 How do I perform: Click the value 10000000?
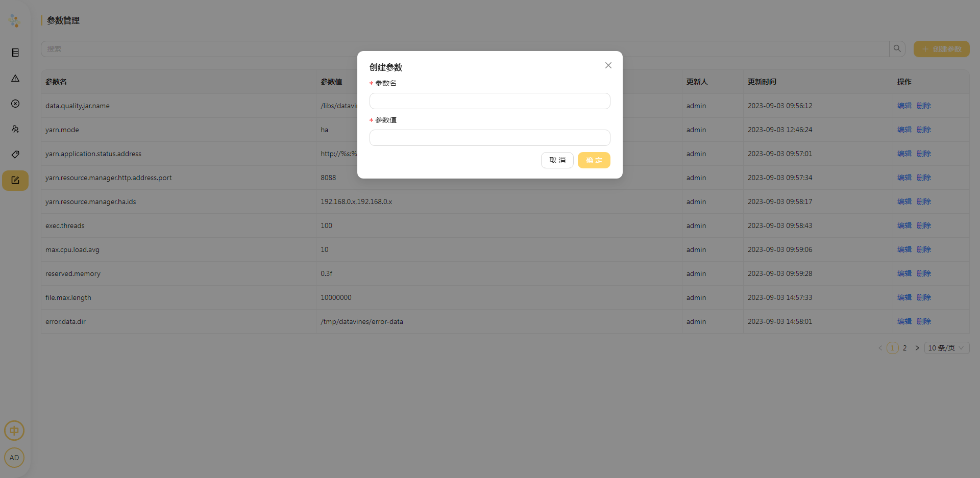click(336, 297)
